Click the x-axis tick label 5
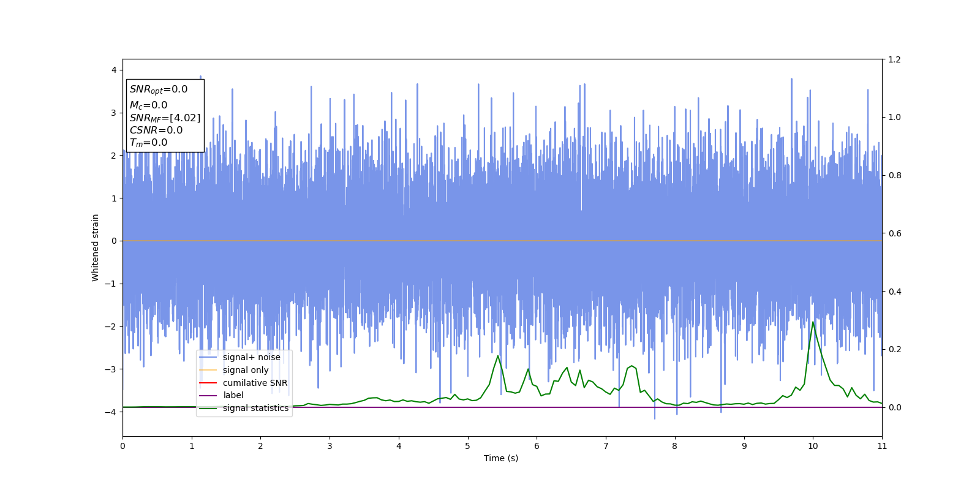This screenshot has height=490, width=980. pos(468,446)
